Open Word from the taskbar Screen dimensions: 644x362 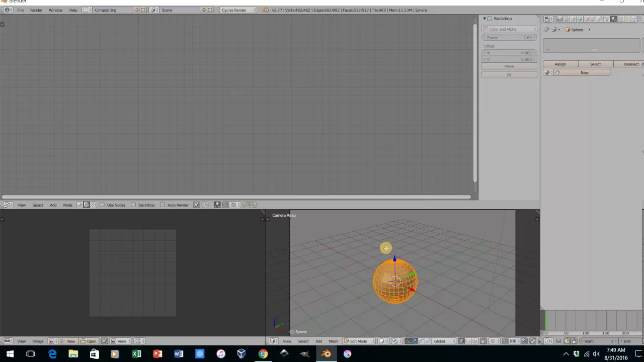[179, 354]
